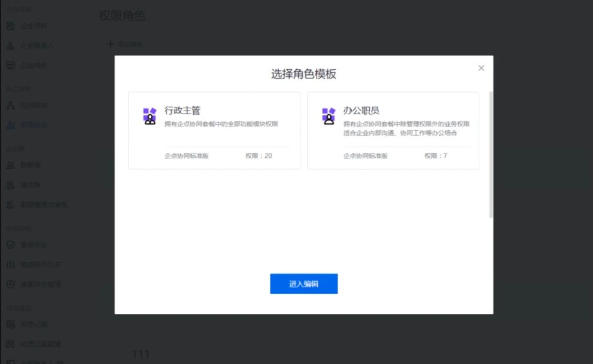This screenshot has height=364, width=593.
Task: Click the 权限：20 count text
Action: tap(259, 155)
